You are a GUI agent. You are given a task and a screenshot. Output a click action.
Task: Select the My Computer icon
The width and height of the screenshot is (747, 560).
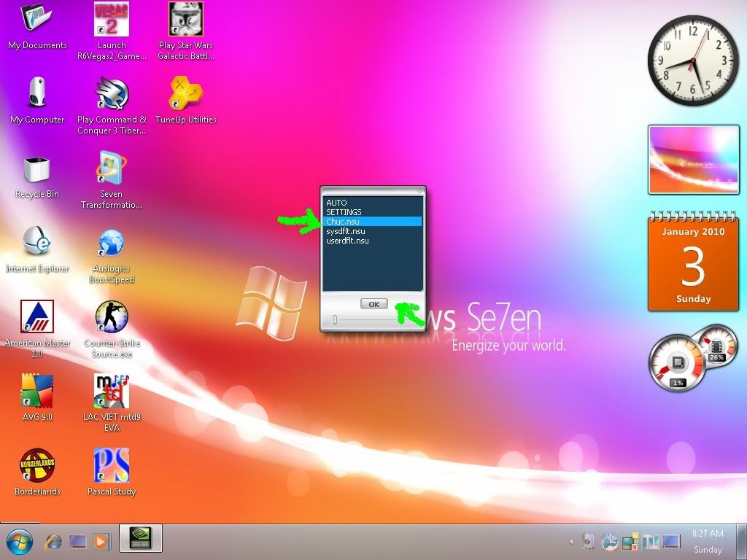[37, 101]
